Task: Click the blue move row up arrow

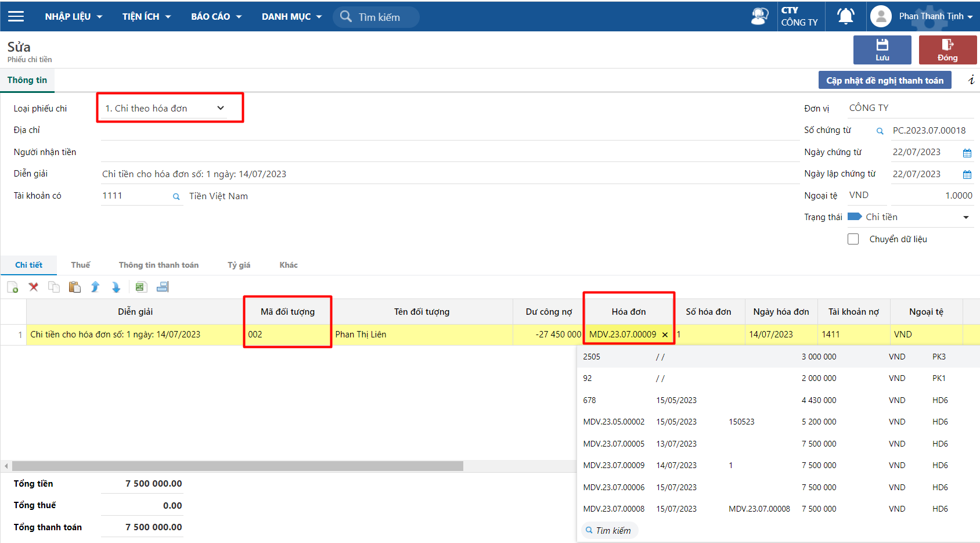Action: [x=95, y=287]
